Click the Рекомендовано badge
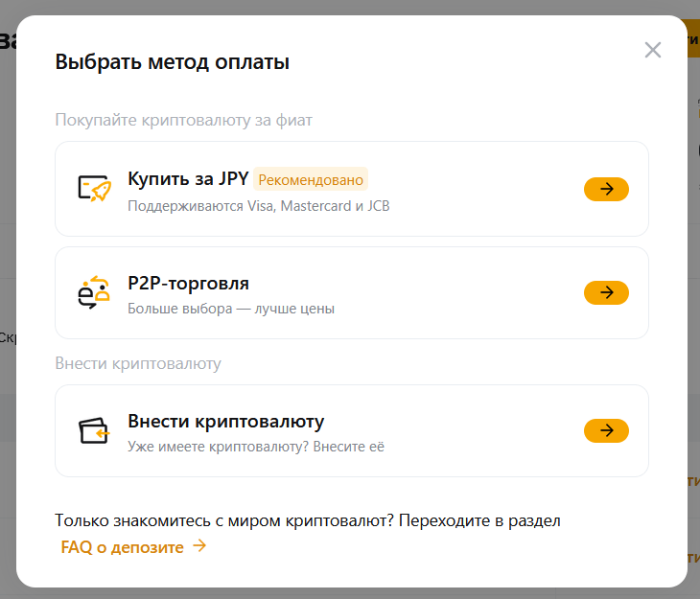This screenshot has height=599, width=700. pyautogui.click(x=311, y=179)
